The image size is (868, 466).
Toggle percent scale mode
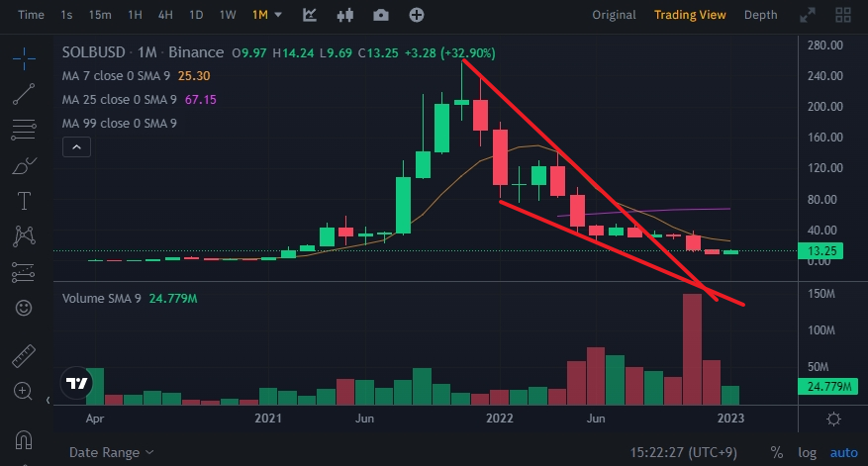[777, 453]
